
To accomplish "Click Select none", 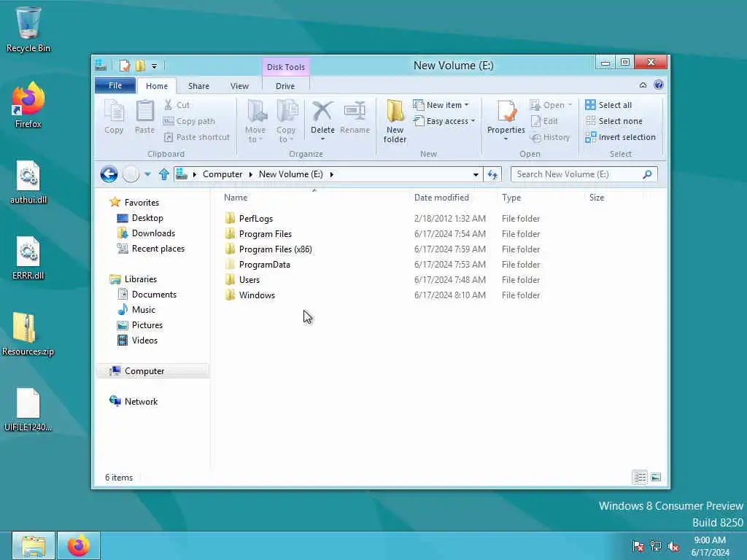I will click(614, 121).
